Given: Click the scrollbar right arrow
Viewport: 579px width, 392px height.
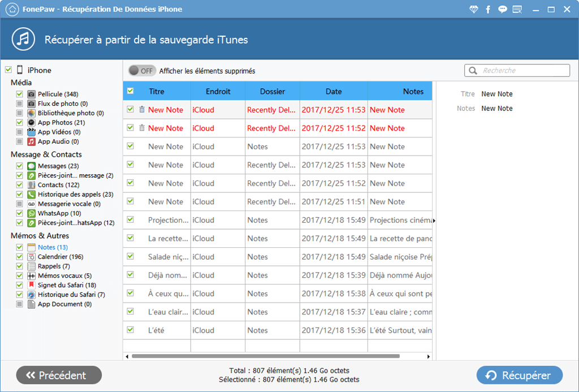Looking at the screenshot, I should [x=429, y=356].
